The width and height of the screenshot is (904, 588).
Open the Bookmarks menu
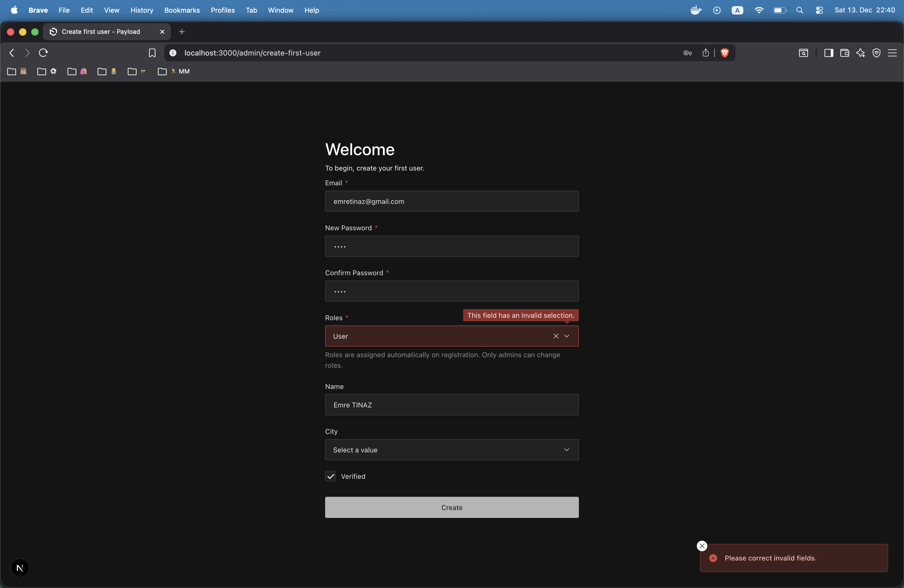tap(182, 10)
